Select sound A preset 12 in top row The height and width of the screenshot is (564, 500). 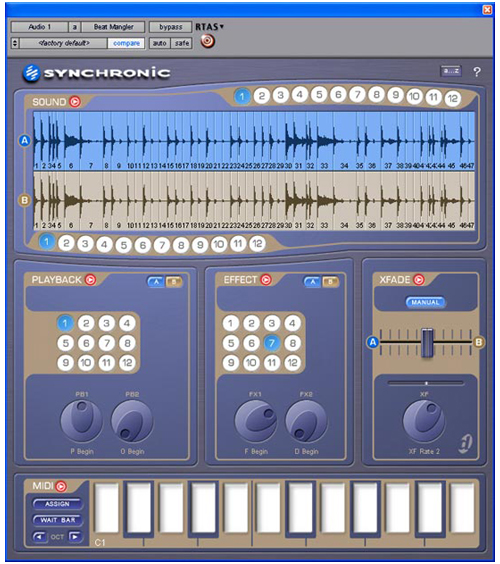coord(453,98)
